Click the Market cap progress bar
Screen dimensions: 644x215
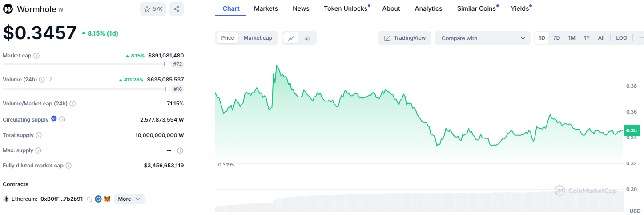point(84,65)
